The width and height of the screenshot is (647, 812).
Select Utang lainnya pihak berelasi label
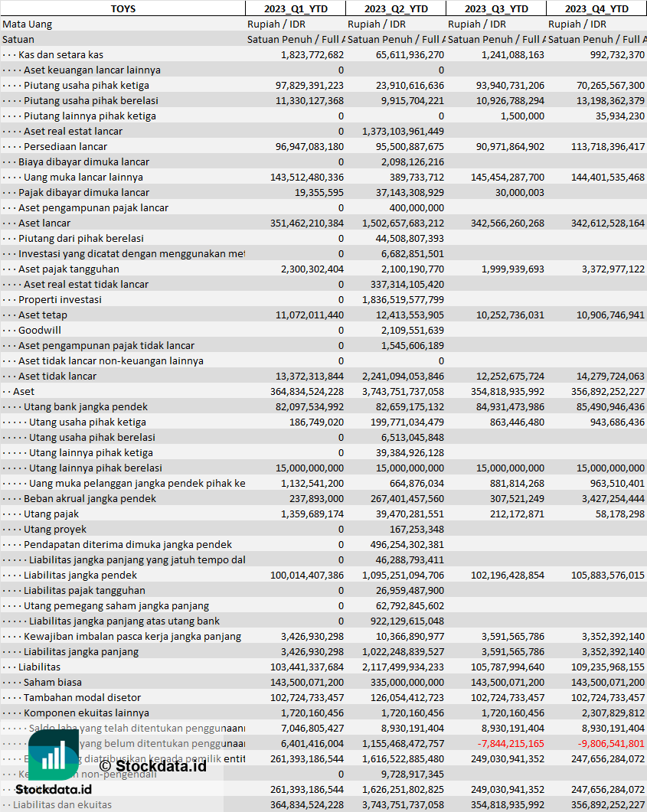pyautogui.click(x=96, y=468)
